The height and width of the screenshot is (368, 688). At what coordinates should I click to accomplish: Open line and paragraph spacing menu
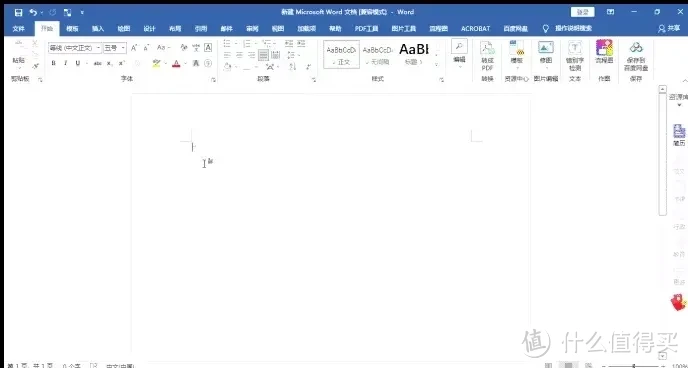(x=293, y=55)
